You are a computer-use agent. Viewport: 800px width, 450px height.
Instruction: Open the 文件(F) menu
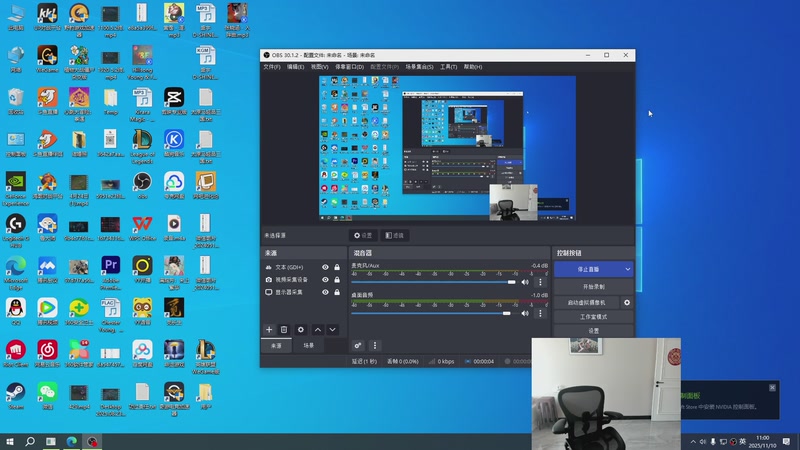tap(271, 67)
